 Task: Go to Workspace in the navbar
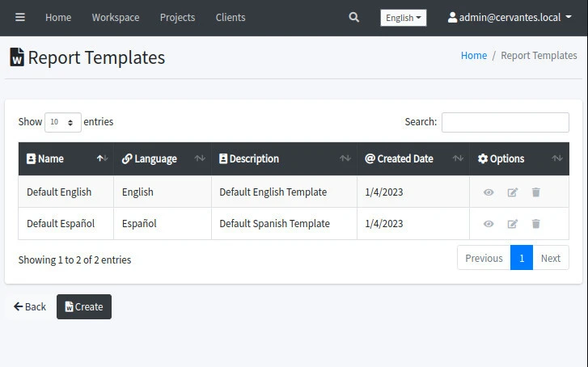pyautogui.click(x=115, y=17)
